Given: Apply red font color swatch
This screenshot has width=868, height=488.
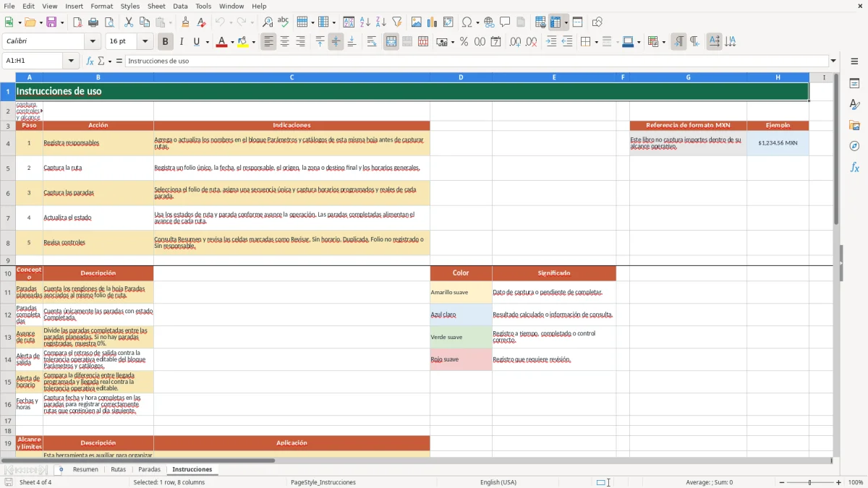Looking at the screenshot, I should [x=221, y=42].
